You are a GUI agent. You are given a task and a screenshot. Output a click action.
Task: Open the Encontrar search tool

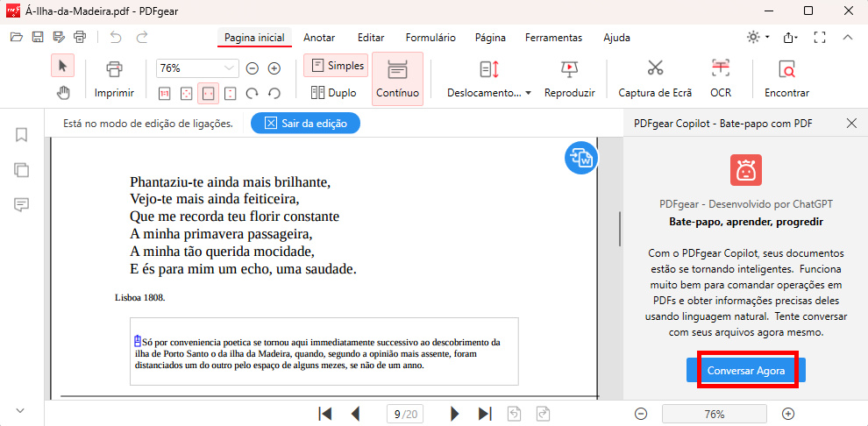point(786,79)
